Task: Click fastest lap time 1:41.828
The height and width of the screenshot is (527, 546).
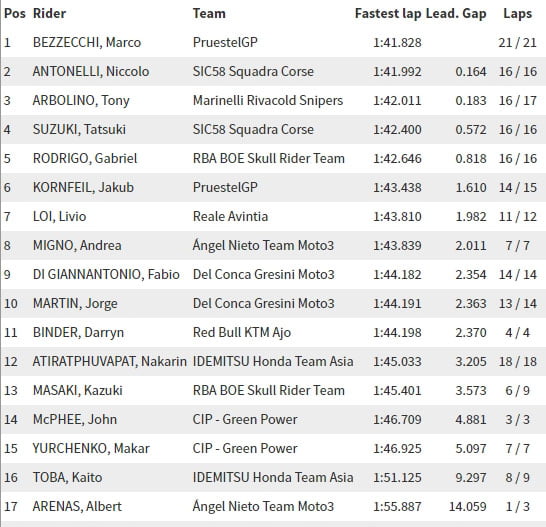Action: 397,42
